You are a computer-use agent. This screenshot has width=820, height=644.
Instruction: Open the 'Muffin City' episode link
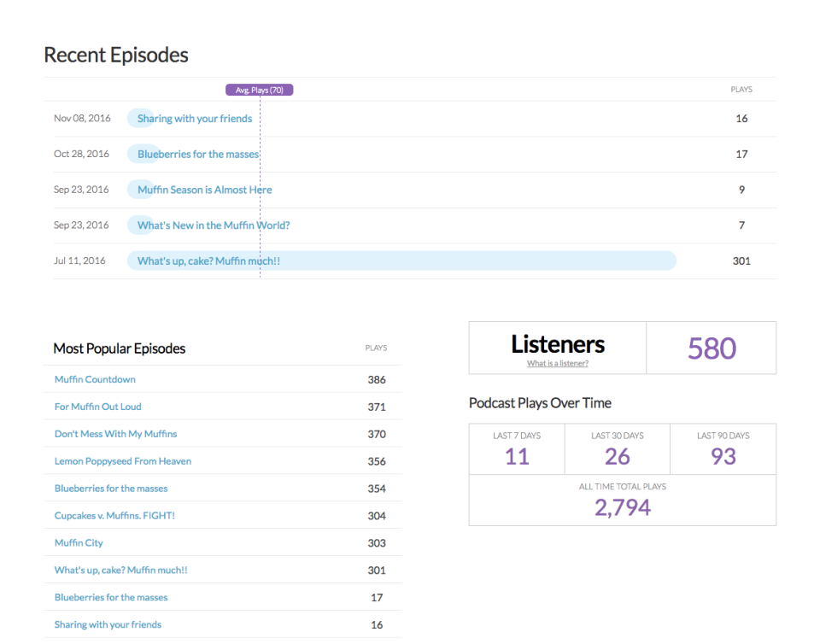point(79,543)
